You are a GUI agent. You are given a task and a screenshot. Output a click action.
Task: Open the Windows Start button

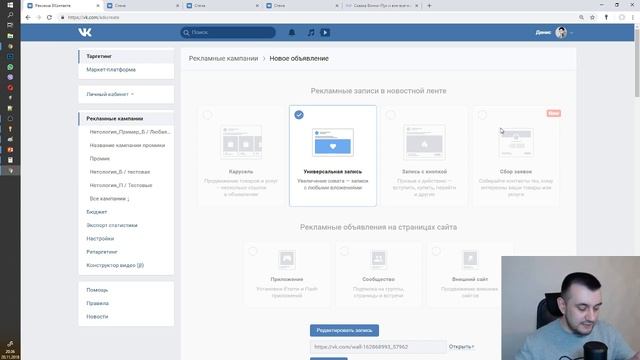tap(10, 5)
